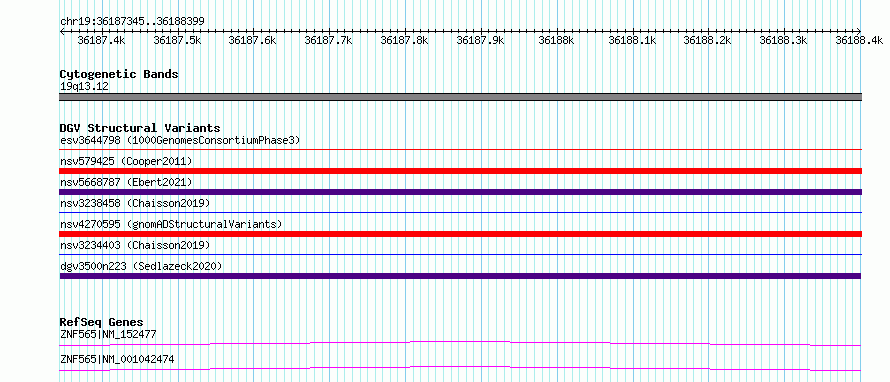Click the 36187.6k ruler tick label

tap(253, 40)
